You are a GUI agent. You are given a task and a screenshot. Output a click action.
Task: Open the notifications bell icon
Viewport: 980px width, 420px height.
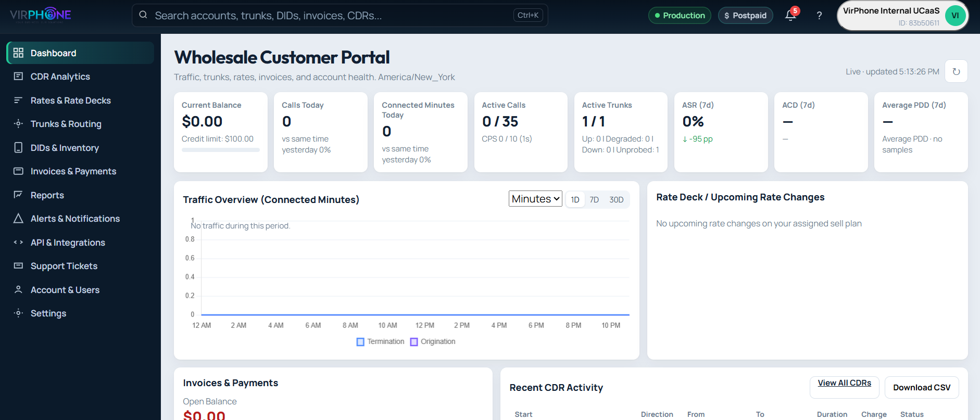click(x=790, y=16)
